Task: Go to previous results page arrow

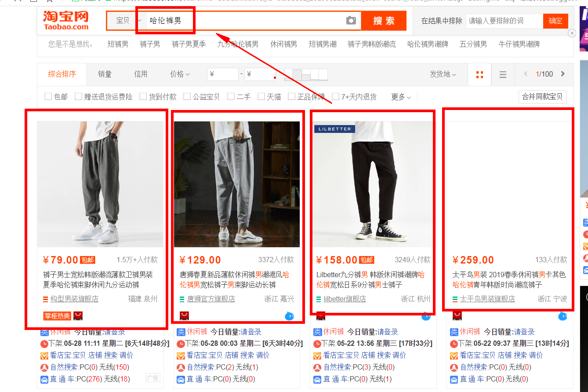Action: tap(526, 74)
